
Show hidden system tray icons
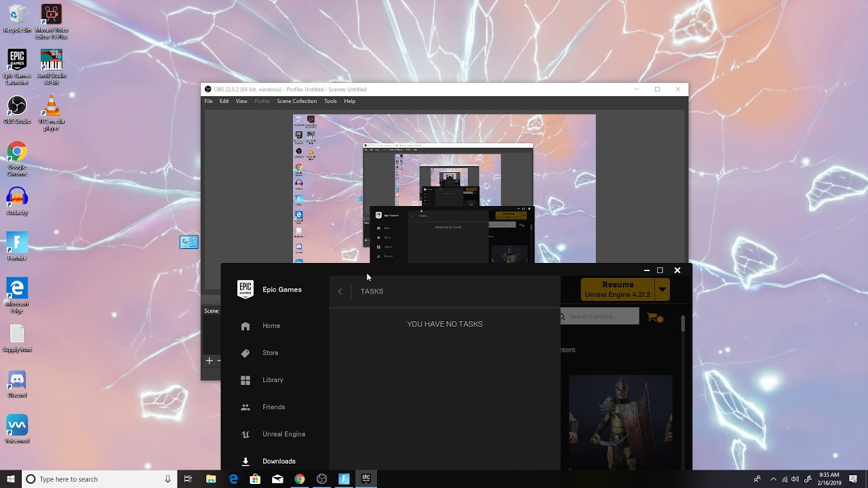click(773, 479)
